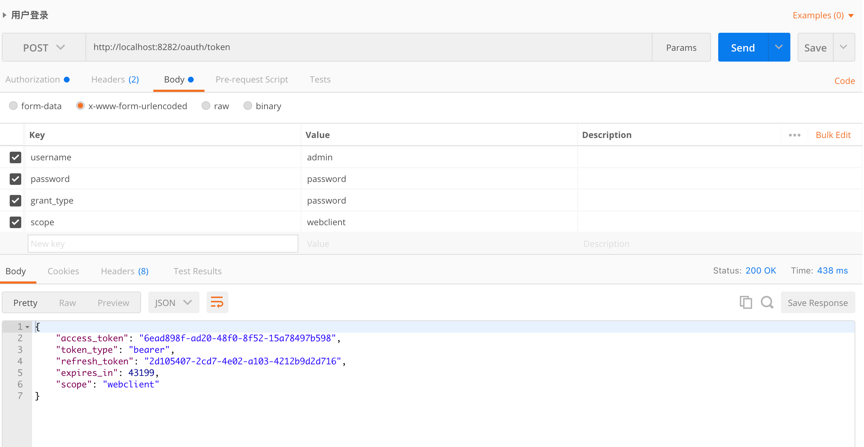Uncheck the grant_type parameter row

[15, 200]
